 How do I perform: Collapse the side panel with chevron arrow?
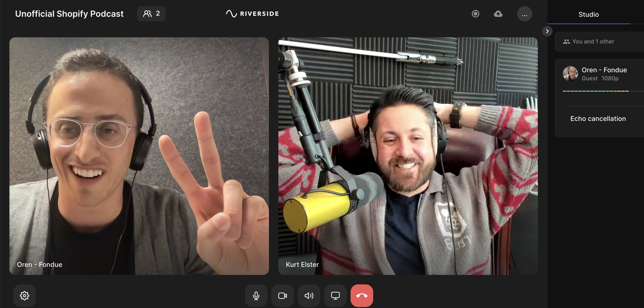click(547, 31)
